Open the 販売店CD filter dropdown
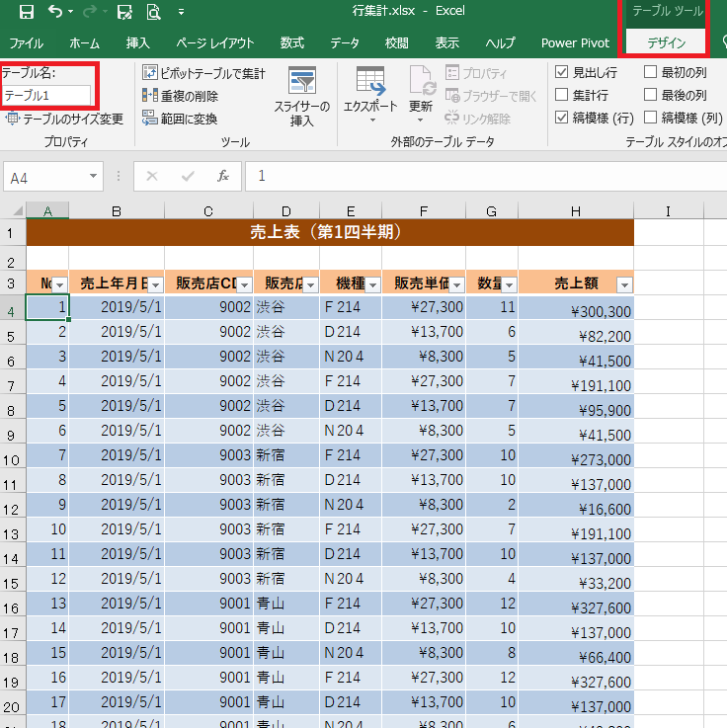Image resolution: width=727 pixels, height=728 pixels. [245, 284]
